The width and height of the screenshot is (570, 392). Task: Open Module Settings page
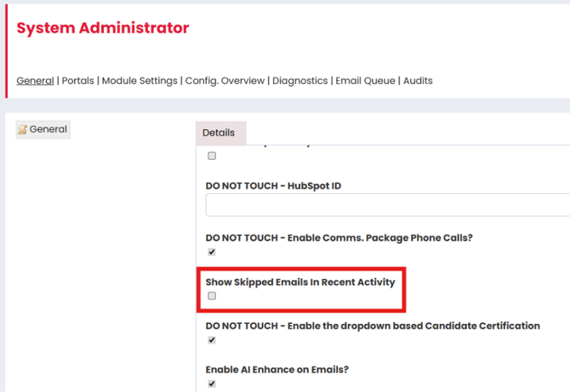pyautogui.click(x=140, y=81)
